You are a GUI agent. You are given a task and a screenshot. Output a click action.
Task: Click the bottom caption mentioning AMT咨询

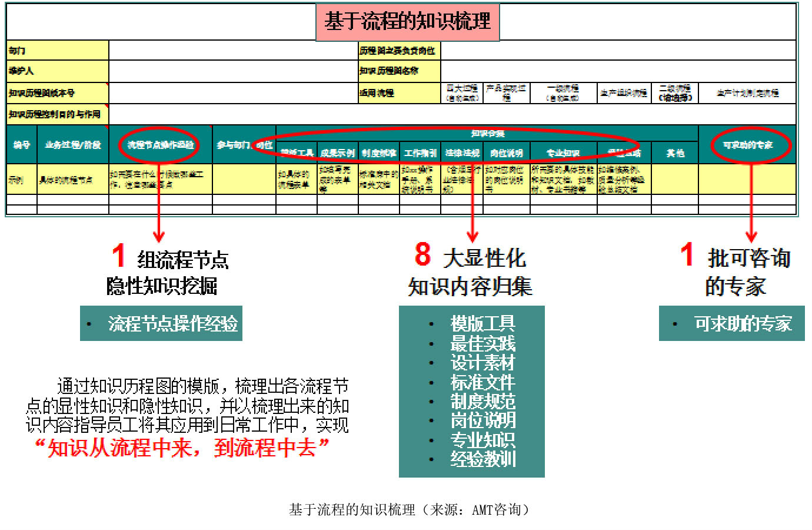410,509
